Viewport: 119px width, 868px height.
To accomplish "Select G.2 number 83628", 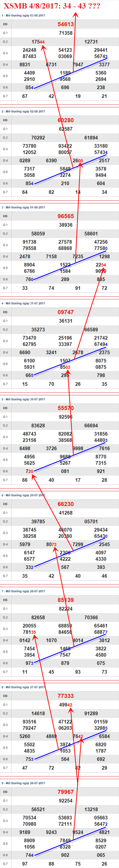I will pyautogui.click(x=38, y=425).
